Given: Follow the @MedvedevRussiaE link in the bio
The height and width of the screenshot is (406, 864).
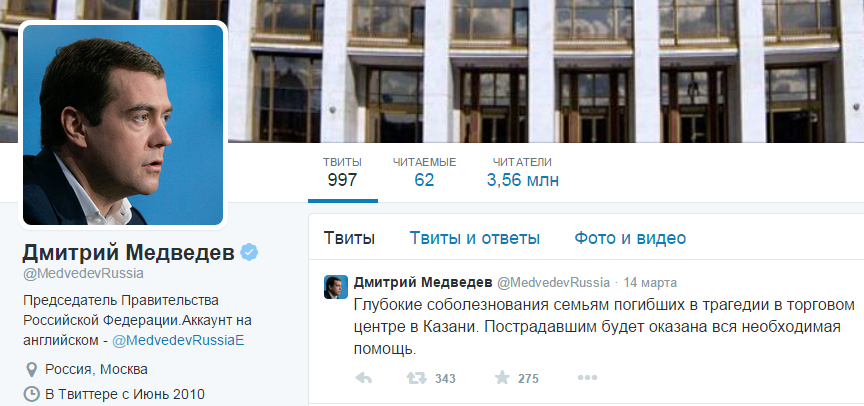Looking at the screenshot, I should point(178,340).
